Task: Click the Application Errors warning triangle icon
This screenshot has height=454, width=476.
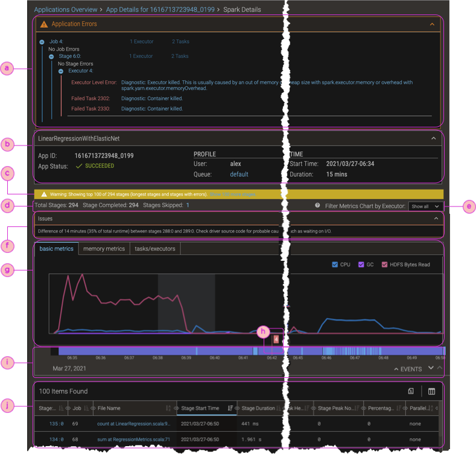Action: pyautogui.click(x=44, y=24)
